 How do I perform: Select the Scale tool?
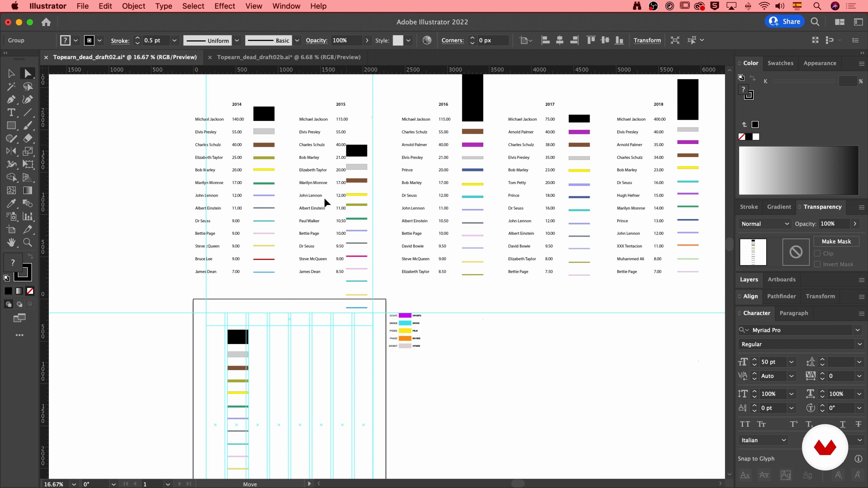[28, 151]
